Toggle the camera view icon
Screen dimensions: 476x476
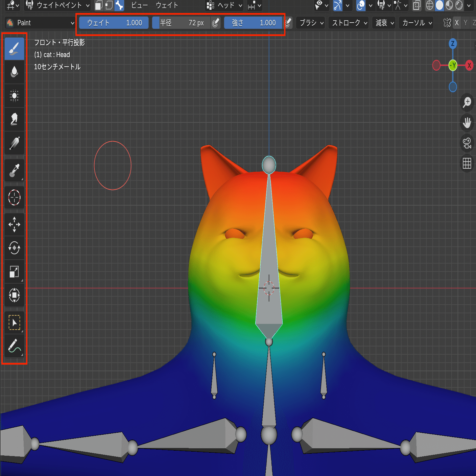[x=467, y=143]
